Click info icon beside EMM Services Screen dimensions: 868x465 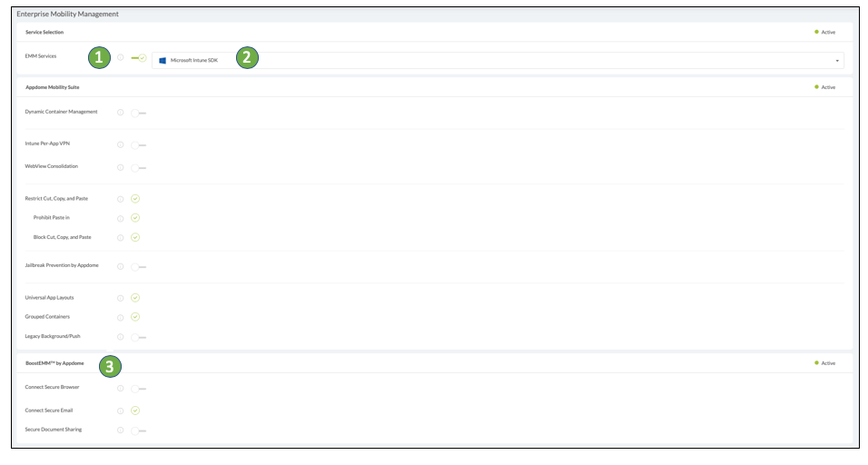coord(121,57)
